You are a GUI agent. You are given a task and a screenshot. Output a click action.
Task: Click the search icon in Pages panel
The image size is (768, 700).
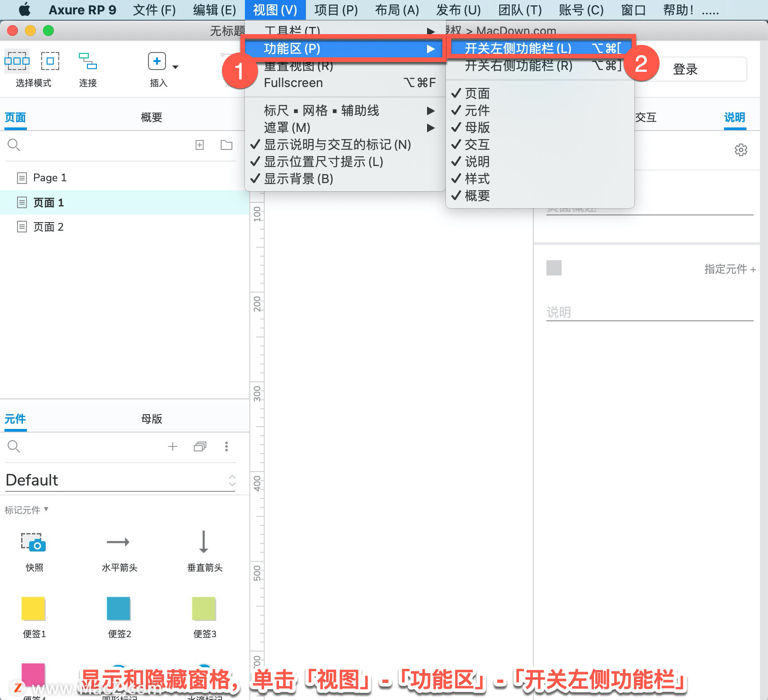click(x=14, y=145)
